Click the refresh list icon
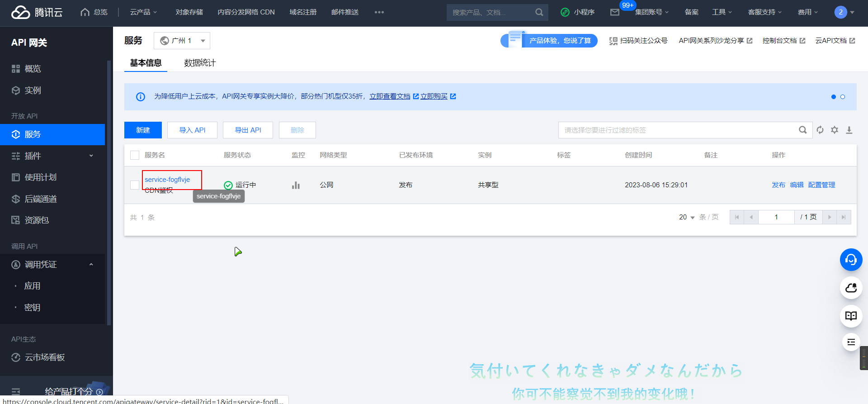 820,130
